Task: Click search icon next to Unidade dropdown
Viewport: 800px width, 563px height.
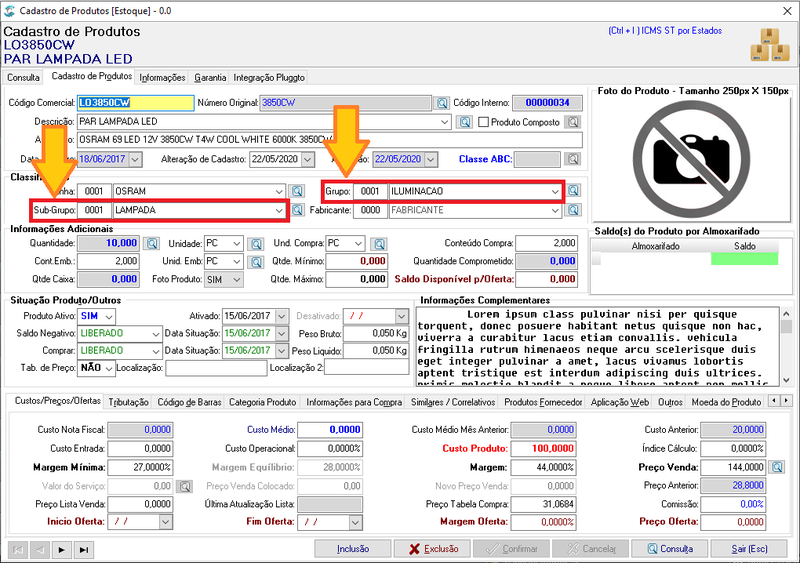Action: click(256, 244)
